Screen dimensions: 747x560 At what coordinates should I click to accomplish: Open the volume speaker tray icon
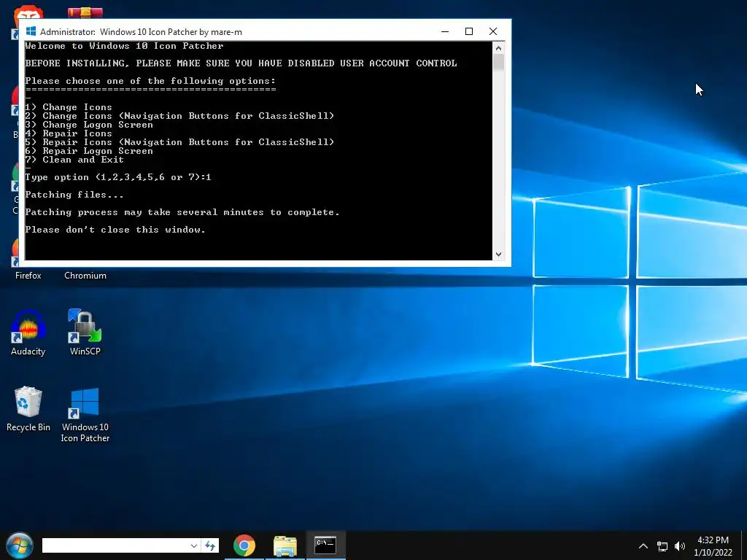click(680, 546)
